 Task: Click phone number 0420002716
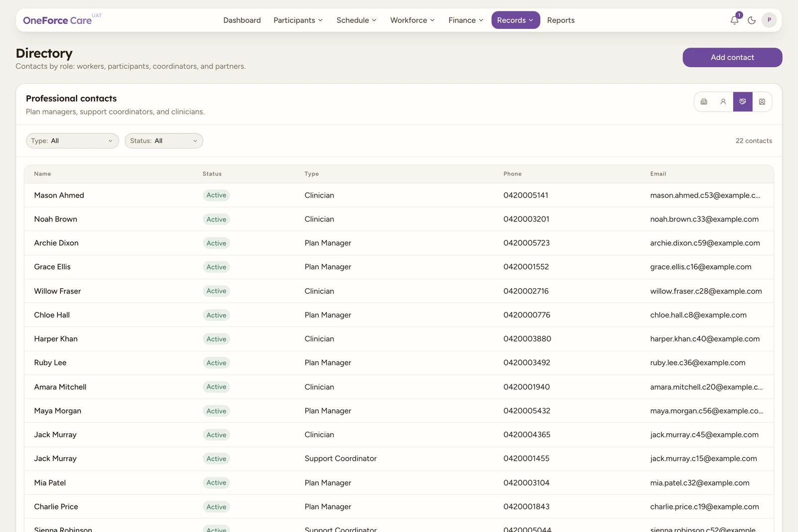click(526, 291)
